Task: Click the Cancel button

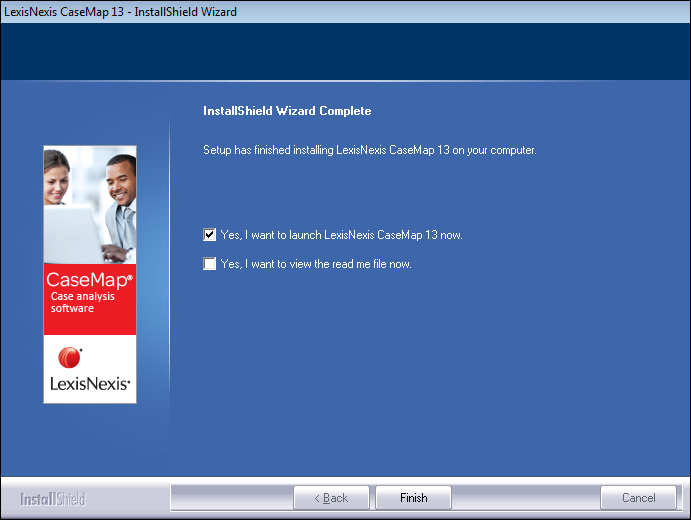Action: (638, 498)
